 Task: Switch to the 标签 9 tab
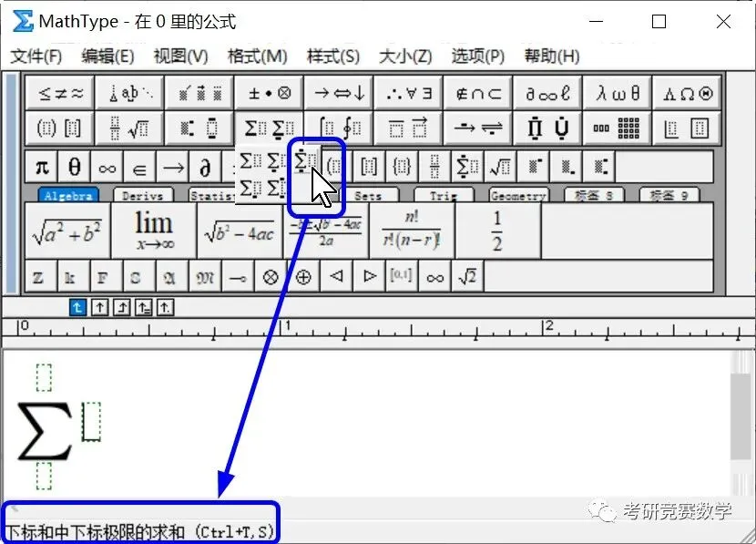click(669, 195)
